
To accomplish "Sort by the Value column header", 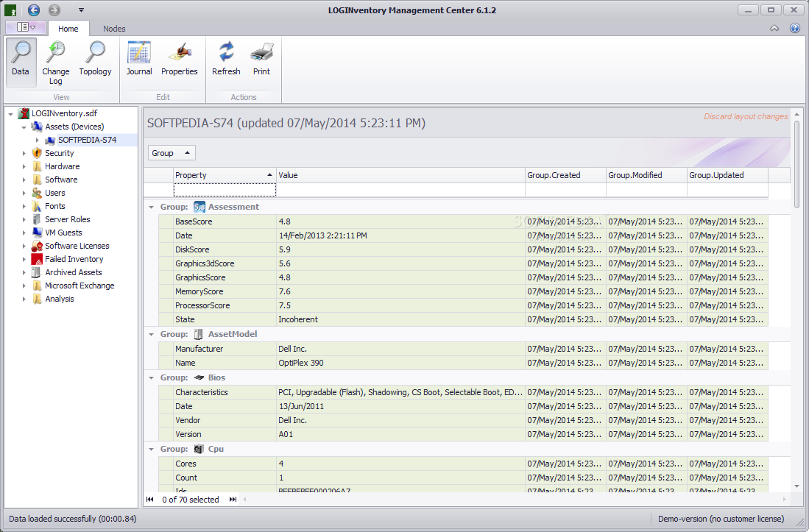I will (x=400, y=175).
